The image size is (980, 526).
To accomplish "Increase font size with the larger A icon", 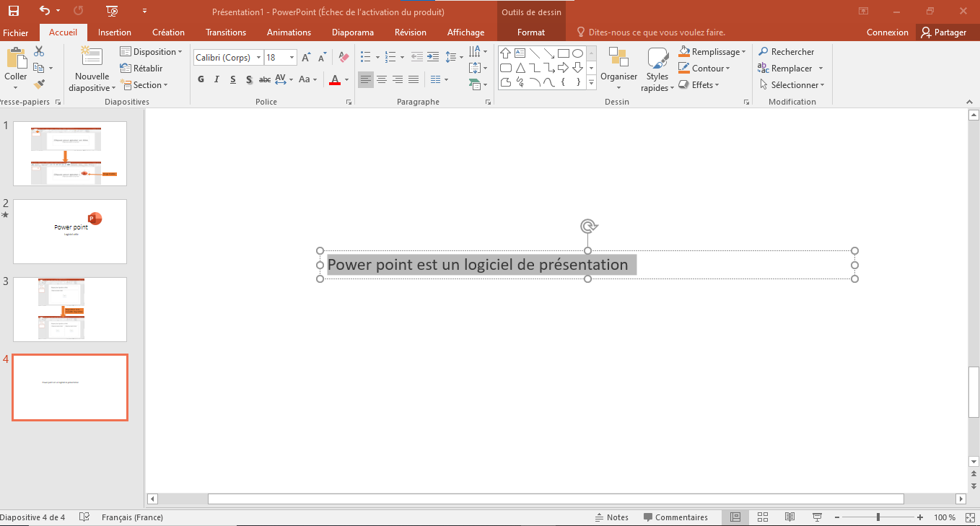I will point(306,58).
